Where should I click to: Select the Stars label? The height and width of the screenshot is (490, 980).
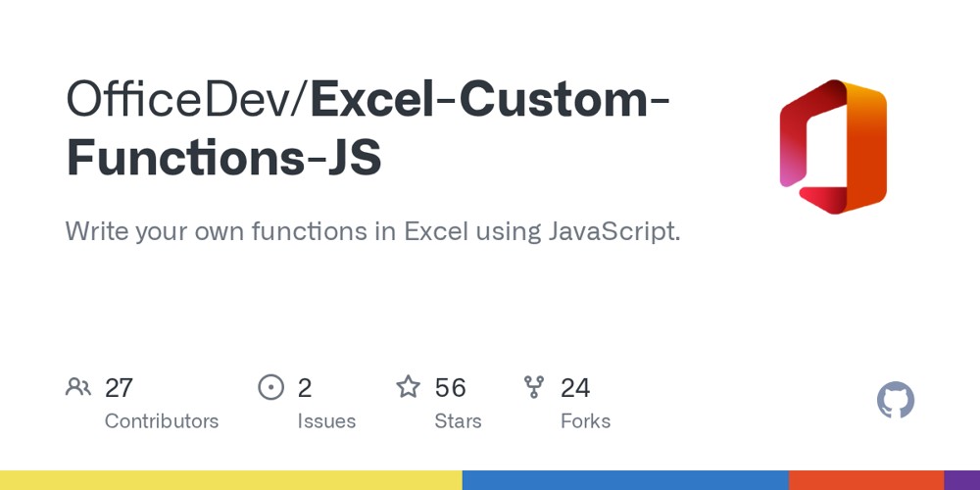point(458,421)
